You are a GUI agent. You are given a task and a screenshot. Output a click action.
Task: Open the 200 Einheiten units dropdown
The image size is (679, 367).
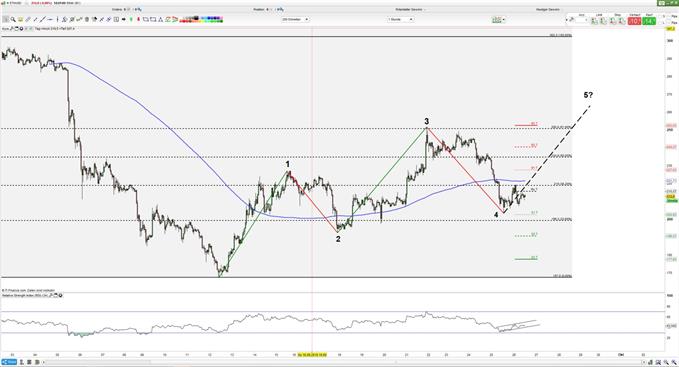295,19
